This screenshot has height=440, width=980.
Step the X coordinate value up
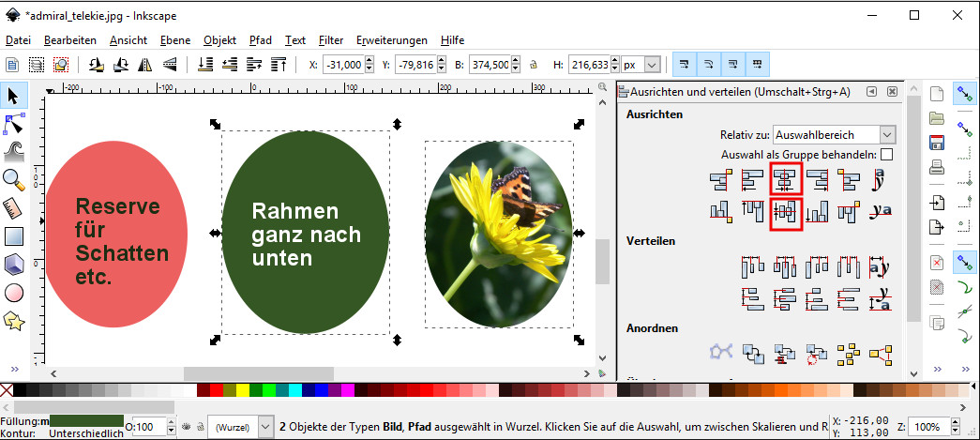pos(369,61)
